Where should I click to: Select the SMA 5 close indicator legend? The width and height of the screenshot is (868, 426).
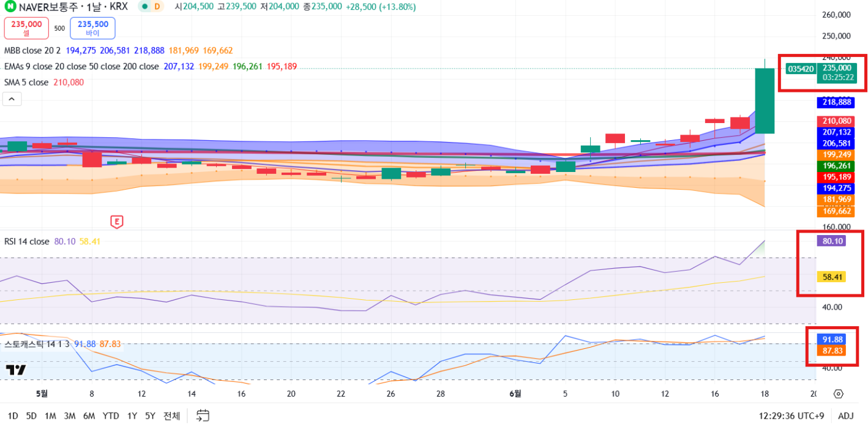click(26, 83)
